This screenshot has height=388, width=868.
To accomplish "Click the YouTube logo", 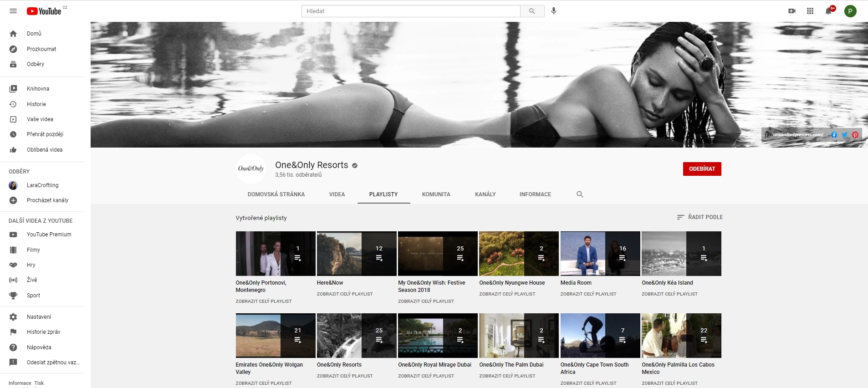I will click(x=44, y=11).
